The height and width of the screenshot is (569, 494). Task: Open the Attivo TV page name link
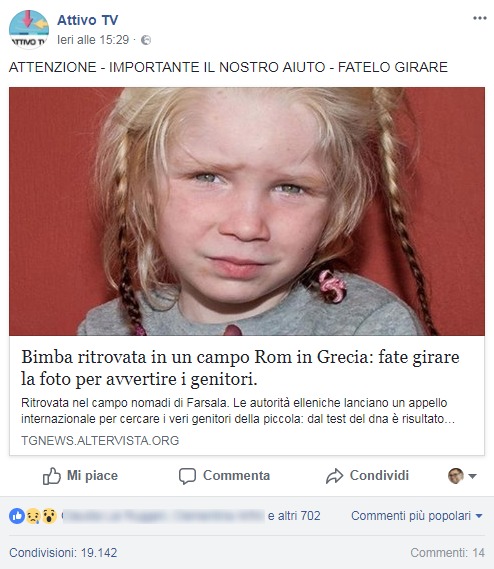coord(87,20)
